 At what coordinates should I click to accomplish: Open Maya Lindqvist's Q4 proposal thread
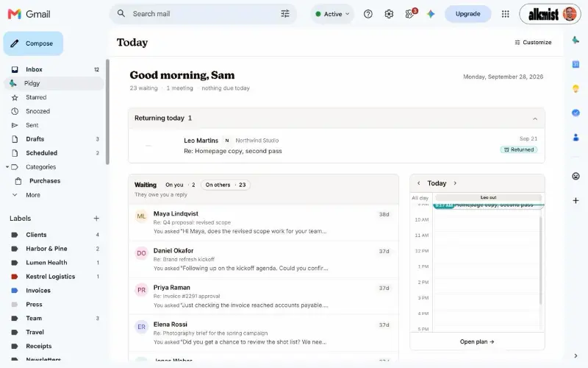pyautogui.click(x=264, y=223)
